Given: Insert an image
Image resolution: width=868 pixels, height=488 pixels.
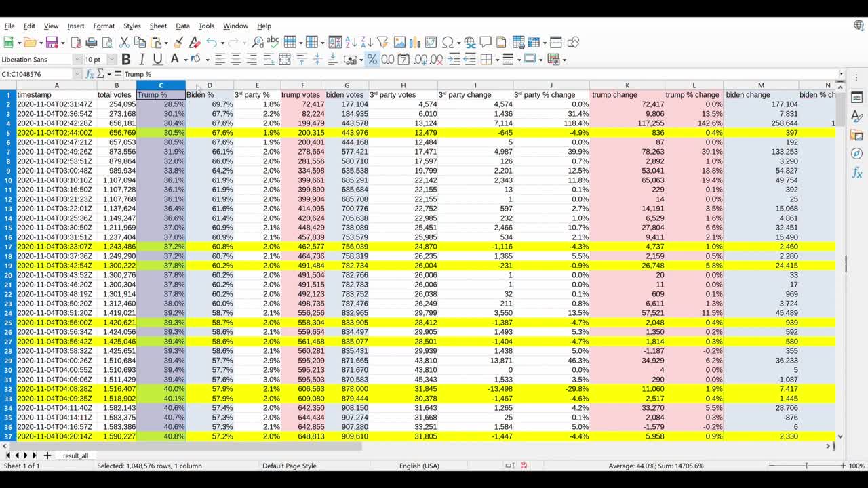Looking at the screenshot, I should click(x=399, y=43).
